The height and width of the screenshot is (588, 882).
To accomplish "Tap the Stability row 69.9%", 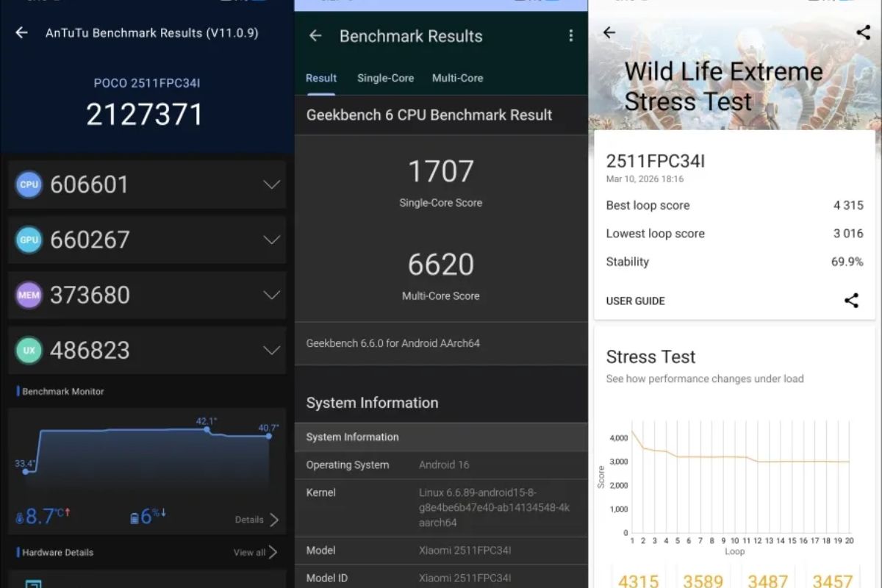I will click(x=734, y=262).
